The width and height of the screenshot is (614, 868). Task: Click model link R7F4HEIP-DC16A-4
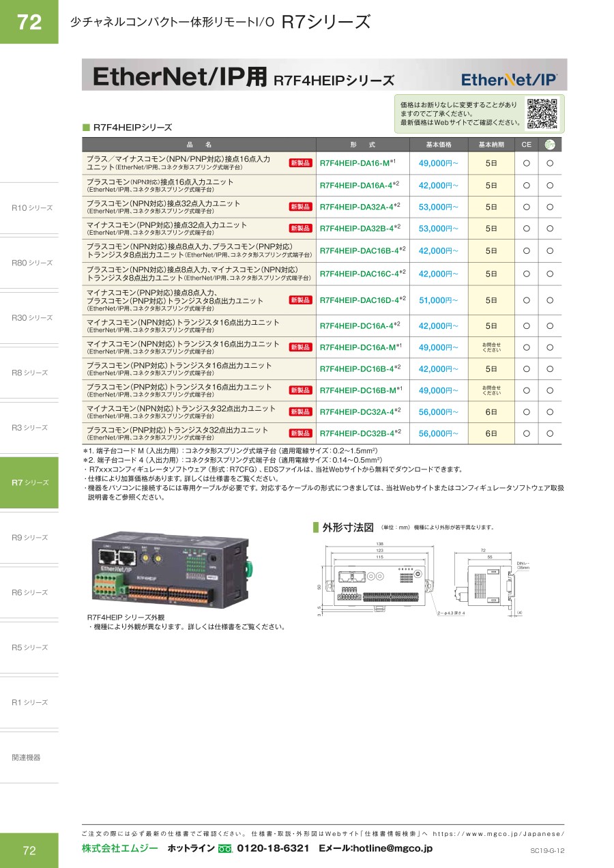tap(360, 325)
